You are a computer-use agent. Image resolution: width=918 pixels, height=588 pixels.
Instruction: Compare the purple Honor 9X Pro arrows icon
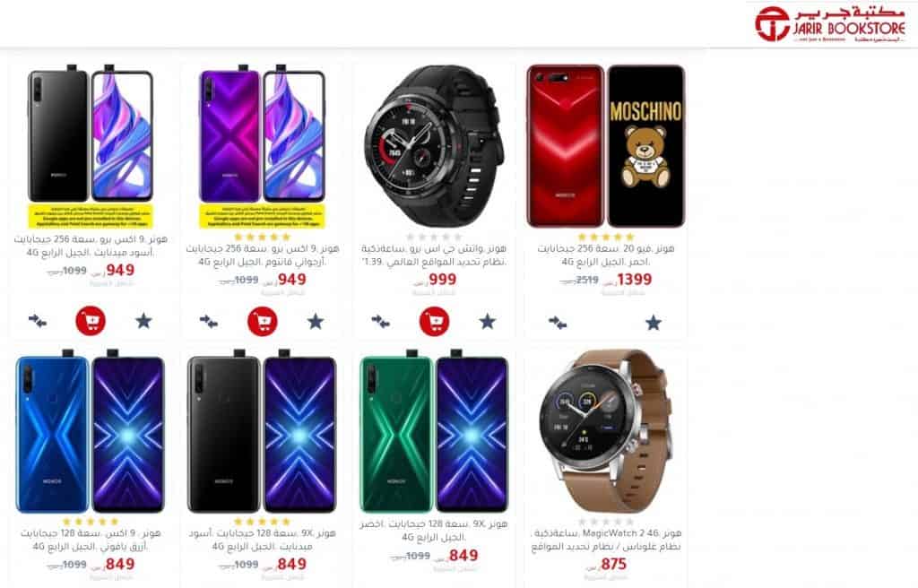(209, 321)
